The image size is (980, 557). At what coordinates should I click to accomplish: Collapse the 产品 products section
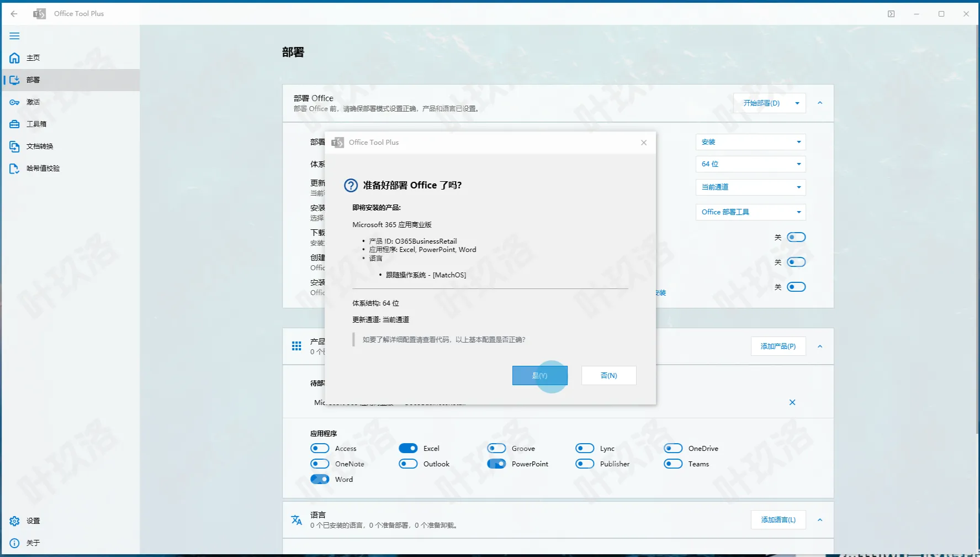pos(820,346)
